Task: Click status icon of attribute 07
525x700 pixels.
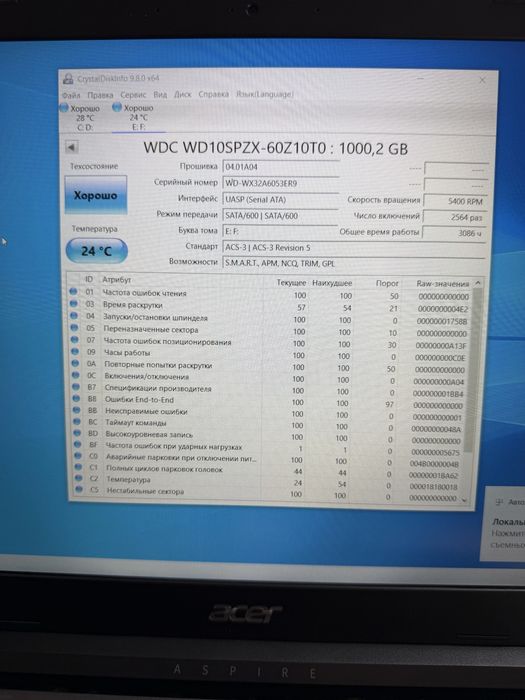Action: coord(75,340)
